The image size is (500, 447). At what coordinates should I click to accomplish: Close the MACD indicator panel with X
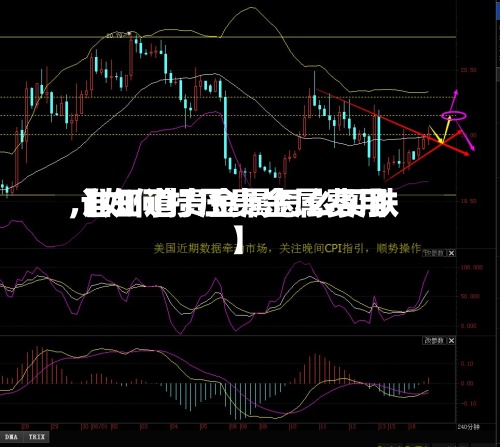(x=451, y=341)
